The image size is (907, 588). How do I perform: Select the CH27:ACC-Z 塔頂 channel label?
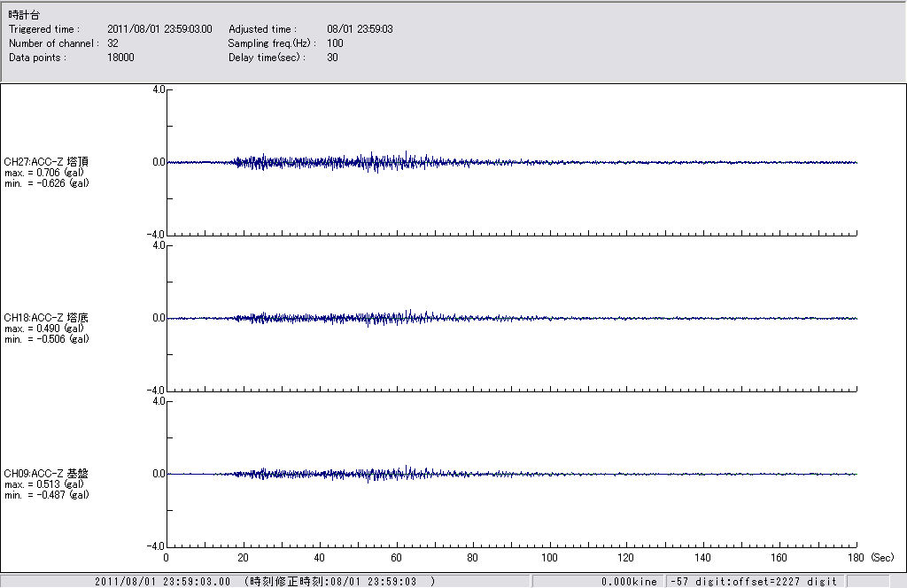(46, 162)
